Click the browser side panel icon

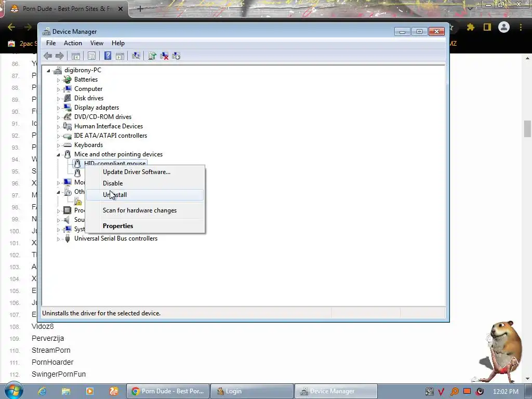(x=487, y=27)
